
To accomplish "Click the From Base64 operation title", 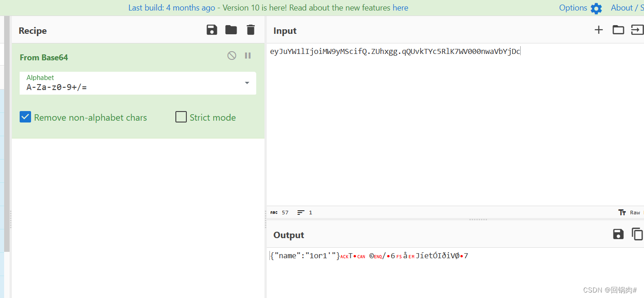I will (x=44, y=58).
